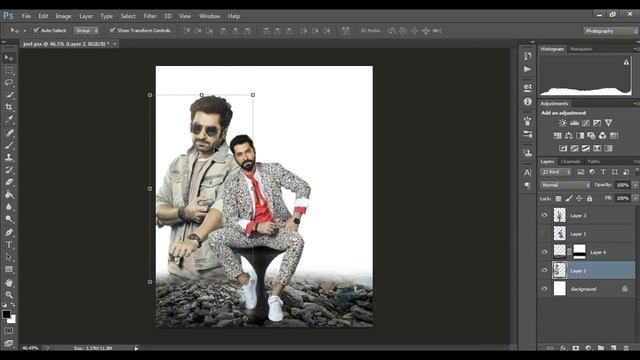Open tool preset picker arrow
The height and width of the screenshot is (360, 640).
(x=24, y=31)
